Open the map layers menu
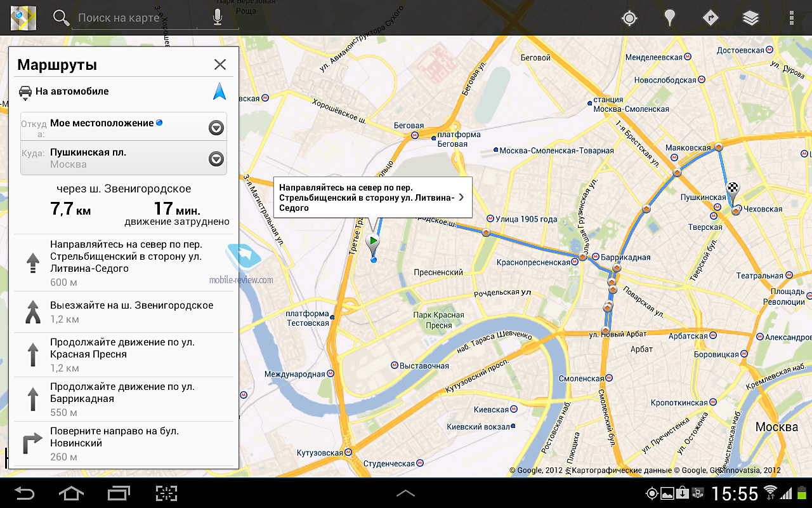812x508 pixels. tap(750, 18)
